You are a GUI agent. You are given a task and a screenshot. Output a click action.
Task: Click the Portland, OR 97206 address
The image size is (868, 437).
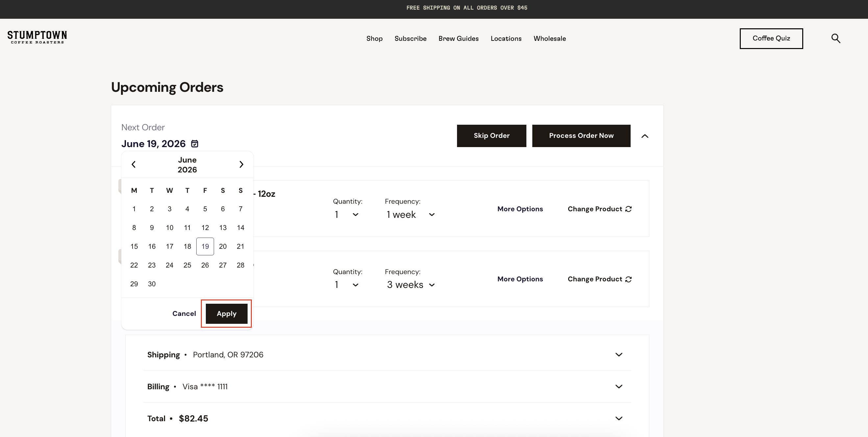pyautogui.click(x=228, y=355)
